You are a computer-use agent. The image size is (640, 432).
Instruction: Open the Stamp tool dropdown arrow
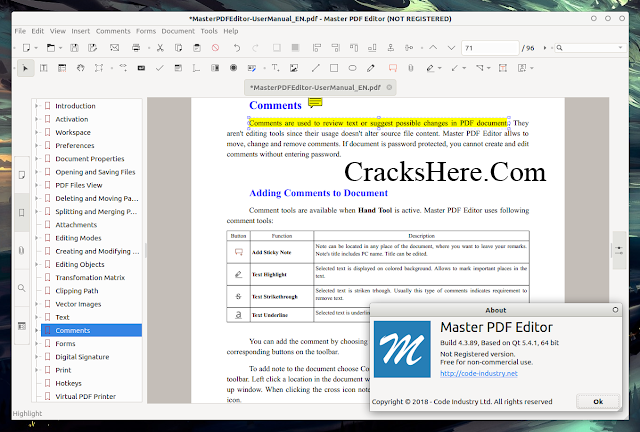click(x=531, y=68)
